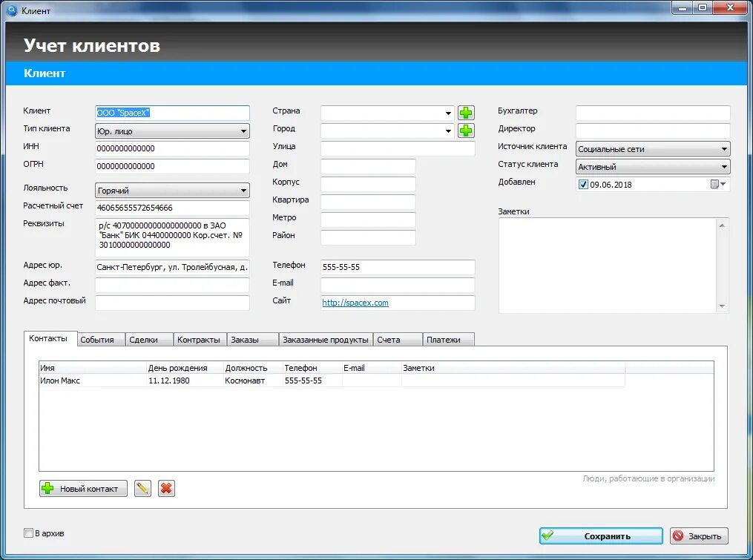The height and width of the screenshot is (560, 753).
Task: Open the Лояльность dropdown
Action: [172, 191]
